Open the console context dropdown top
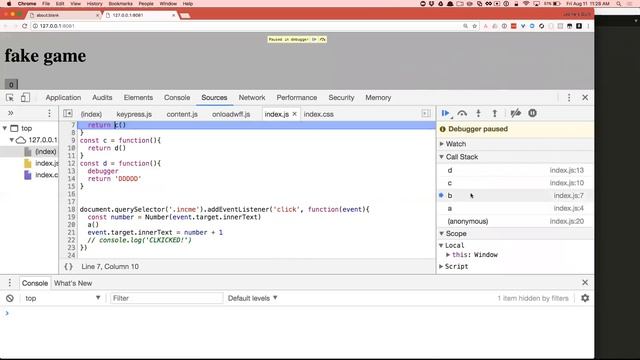 62,298
